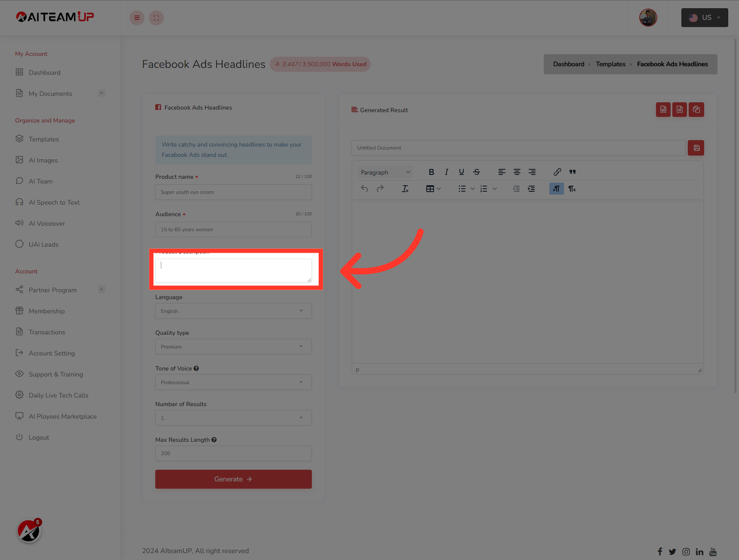
Task: Undo the last editor action
Action: click(x=364, y=188)
